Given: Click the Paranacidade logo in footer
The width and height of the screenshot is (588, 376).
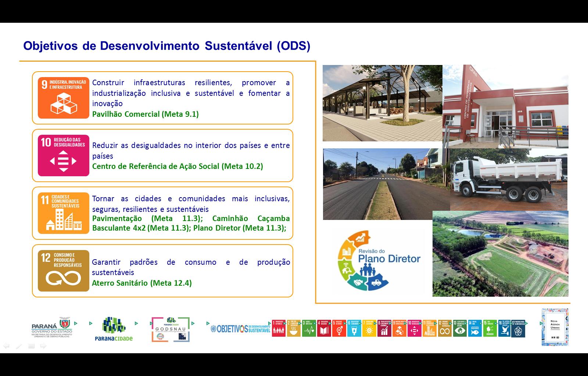Looking at the screenshot, I should coord(114,329).
